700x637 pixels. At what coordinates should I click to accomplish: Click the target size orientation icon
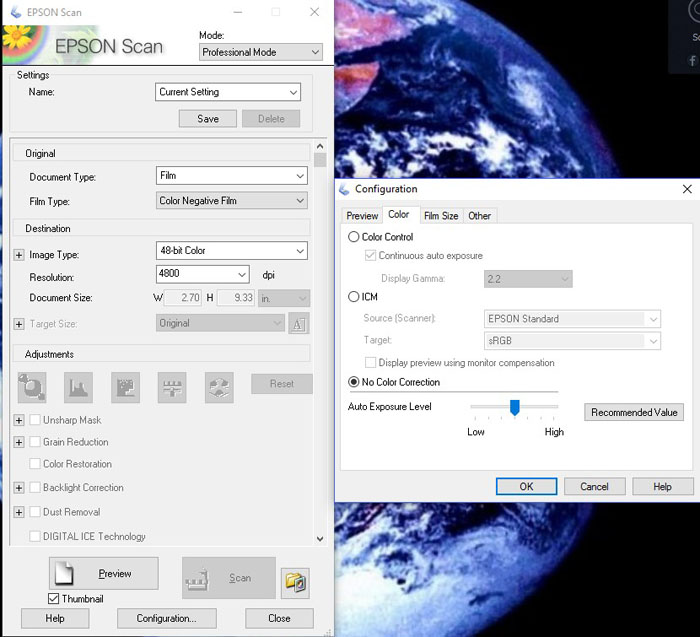pos(299,324)
